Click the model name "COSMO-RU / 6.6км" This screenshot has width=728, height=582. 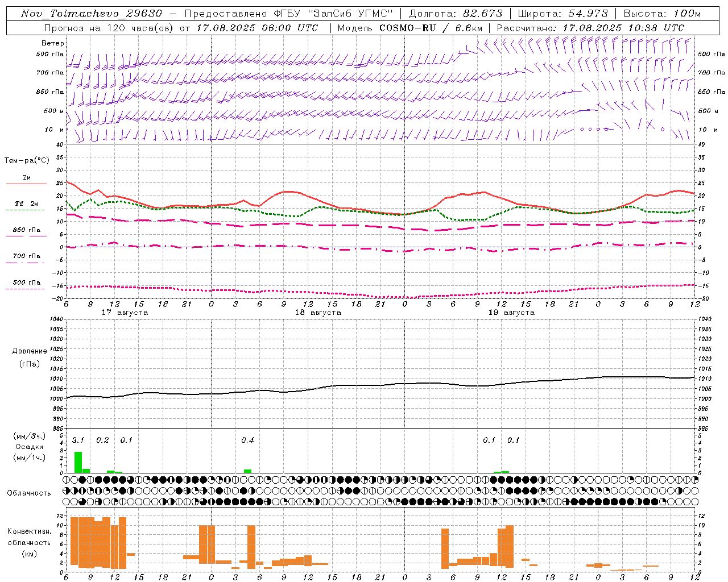pyautogui.click(x=431, y=28)
